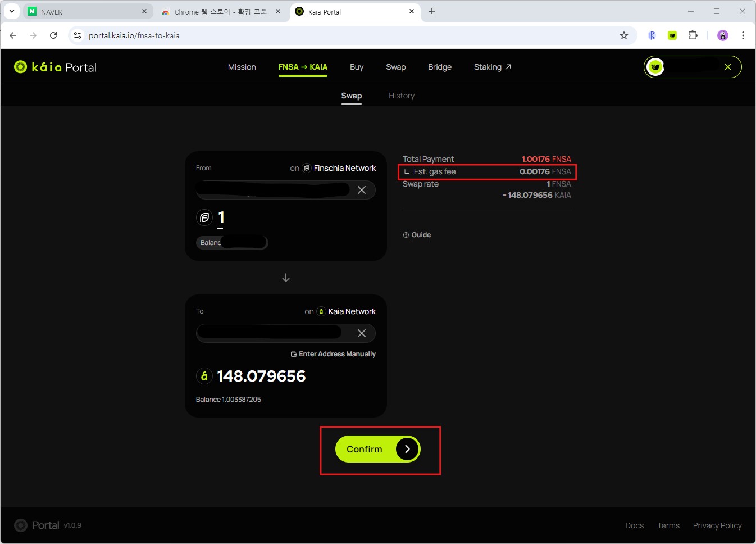The image size is (756, 544).
Task: Close the Kaia Portal browser tab
Action: pyautogui.click(x=412, y=11)
